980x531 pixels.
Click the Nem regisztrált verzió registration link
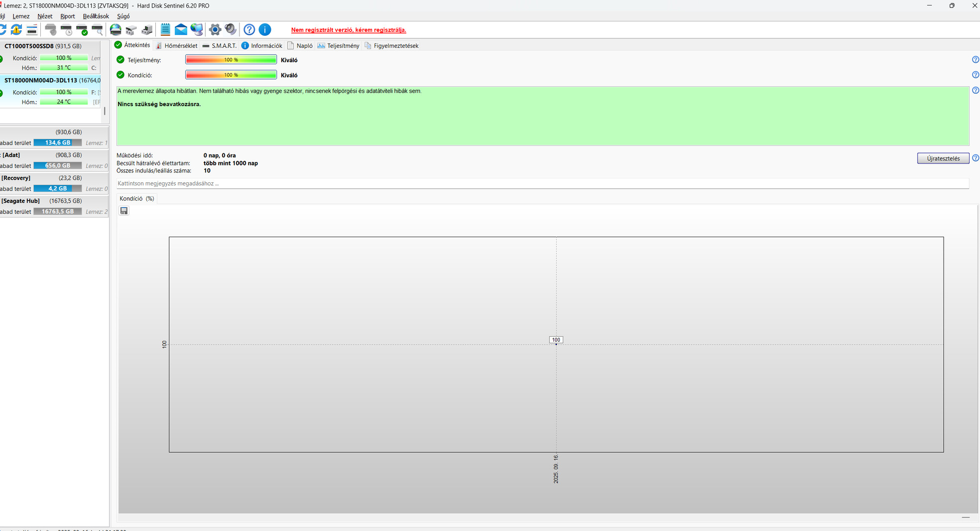(349, 30)
